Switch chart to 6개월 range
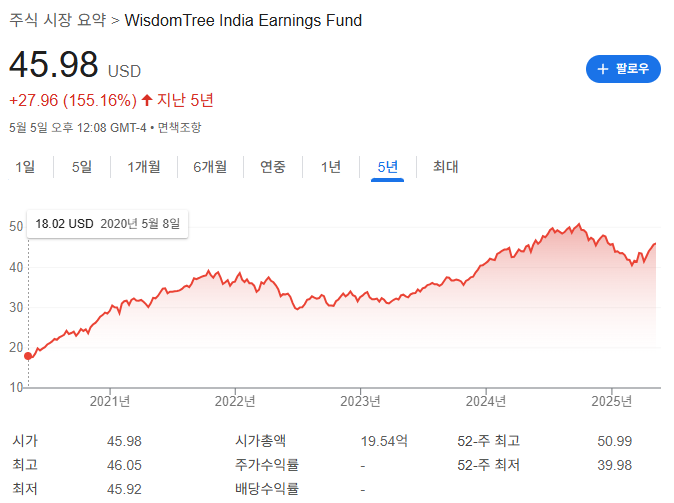This screenshot has height=503, width=674. 210,167
